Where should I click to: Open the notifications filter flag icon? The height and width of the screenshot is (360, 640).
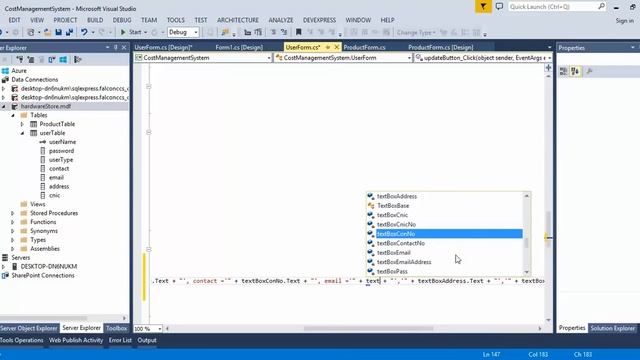tap(483, 7)
